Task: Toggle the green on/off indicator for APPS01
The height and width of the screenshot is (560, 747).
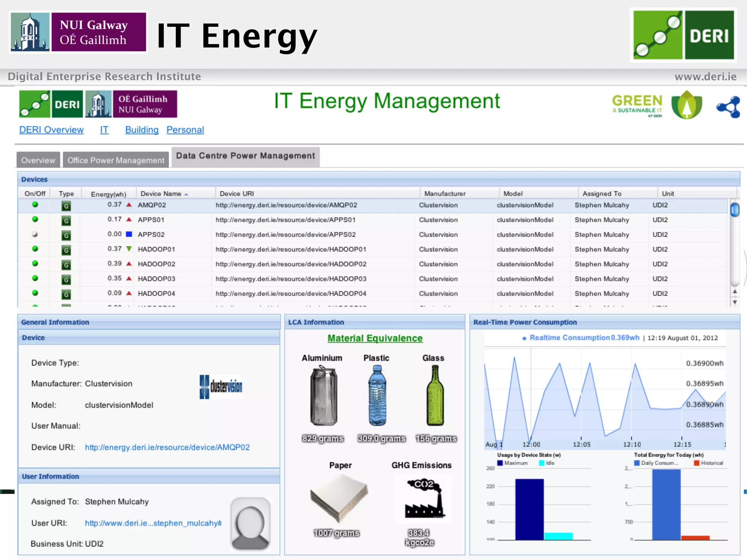Action: coord(35,219)
